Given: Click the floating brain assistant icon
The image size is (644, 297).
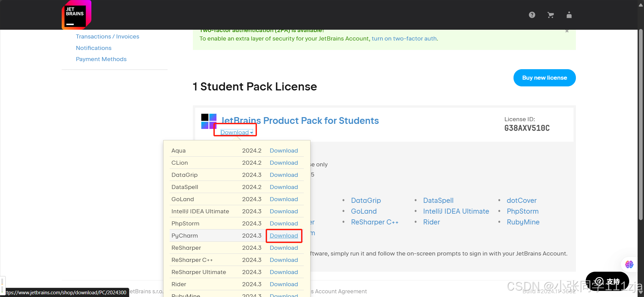Looking at the screenshot, I should [629, 264].
